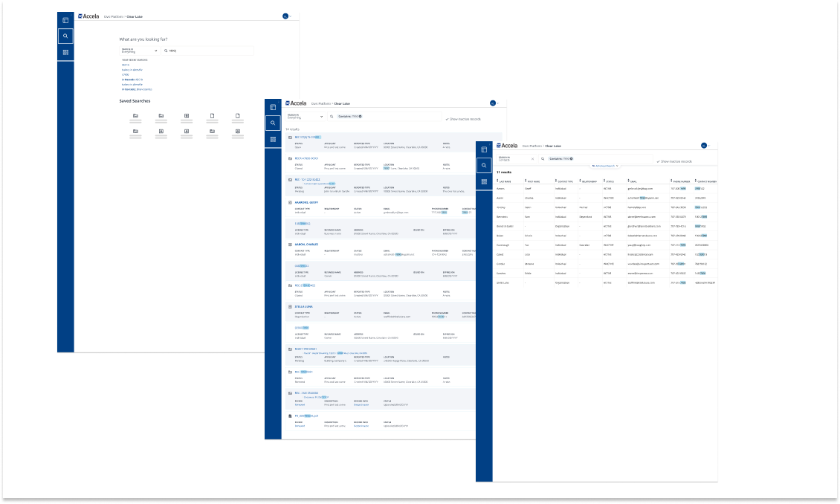Viewport: 840px width, 504px height.
Task: Sort the table by Email column header
Action: (632, 181)
